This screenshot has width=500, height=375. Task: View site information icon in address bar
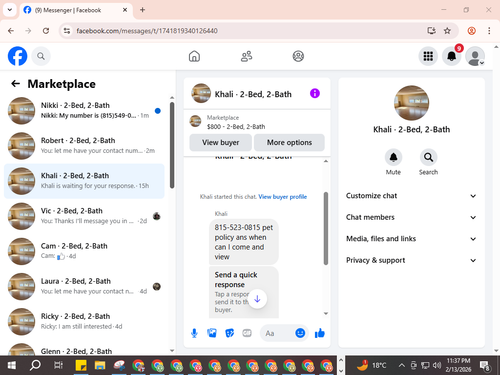coord(67,31)
